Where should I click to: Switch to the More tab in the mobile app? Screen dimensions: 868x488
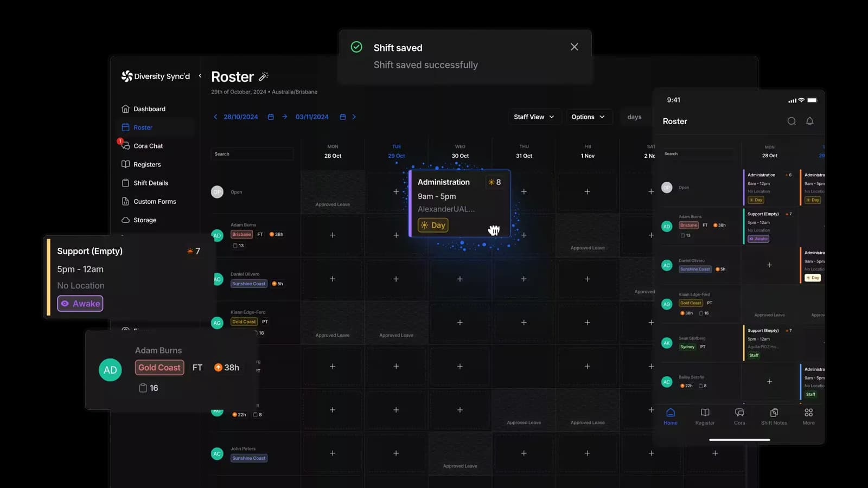[x=808, y=416]
